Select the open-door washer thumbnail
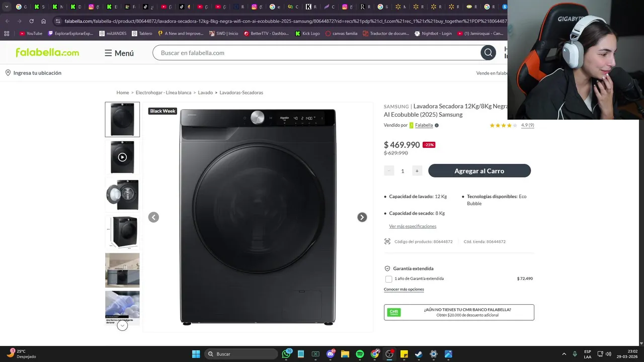Image resolution: width=644 pixels, height=362 pixels. pyautogui.click(x=122, y=195)
